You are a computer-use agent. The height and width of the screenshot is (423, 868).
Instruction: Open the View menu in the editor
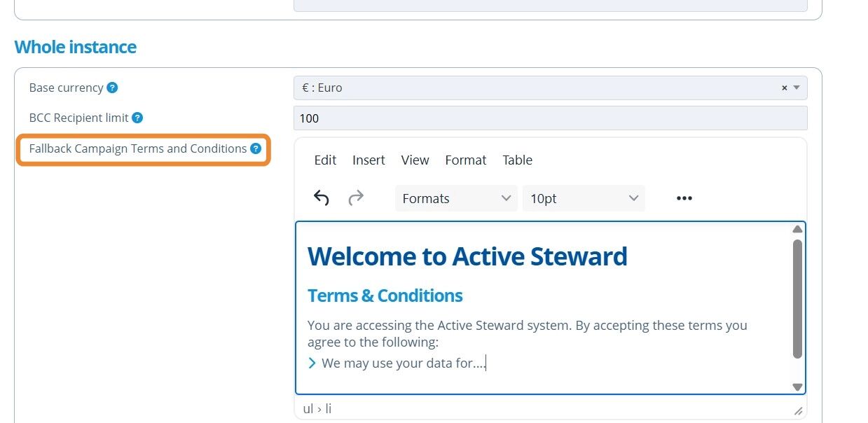click(415, 160)
